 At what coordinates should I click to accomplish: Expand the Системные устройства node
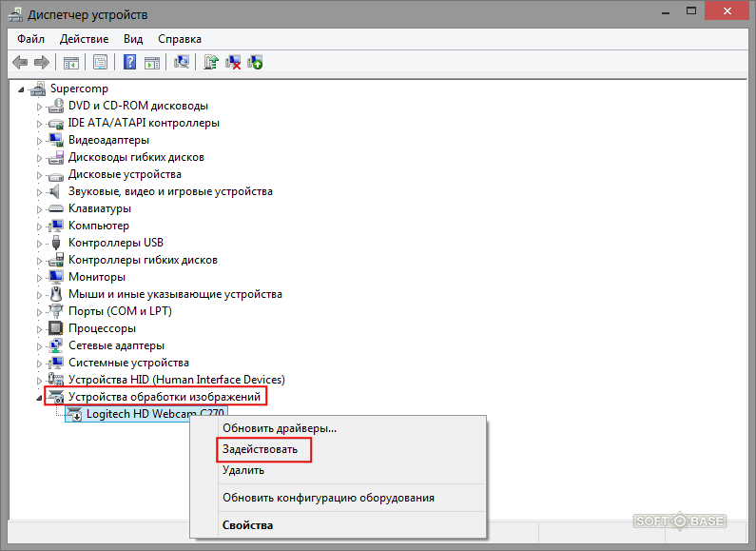[x=40, y=364]
